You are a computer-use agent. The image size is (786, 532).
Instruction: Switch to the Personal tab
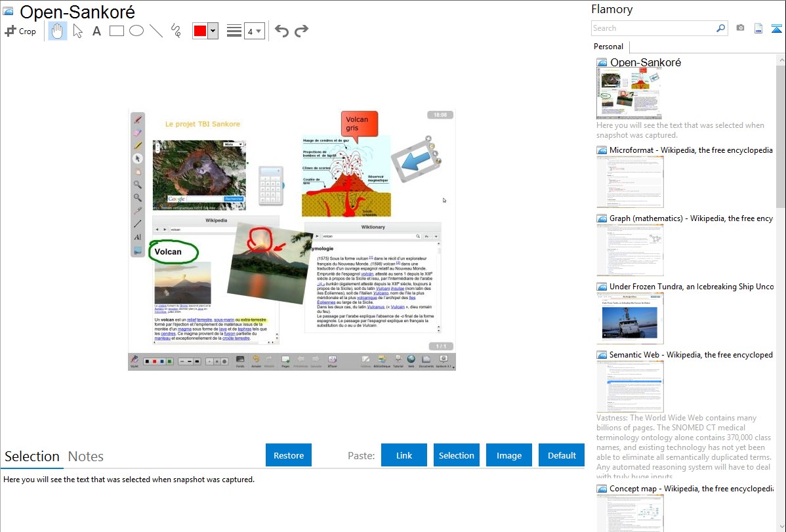pyautogui.click(x=608, y=47)
